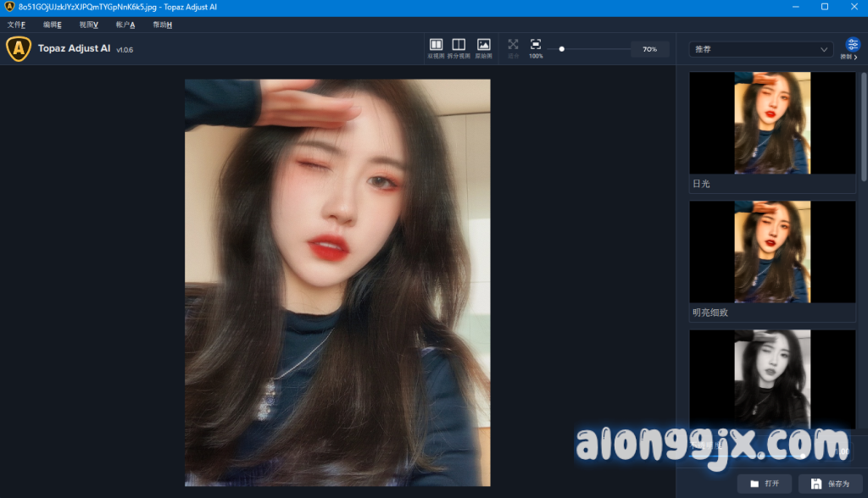
Task: Click the 保存为 (Save As) button
Action: pyautogui.click(x=830, y=484)
